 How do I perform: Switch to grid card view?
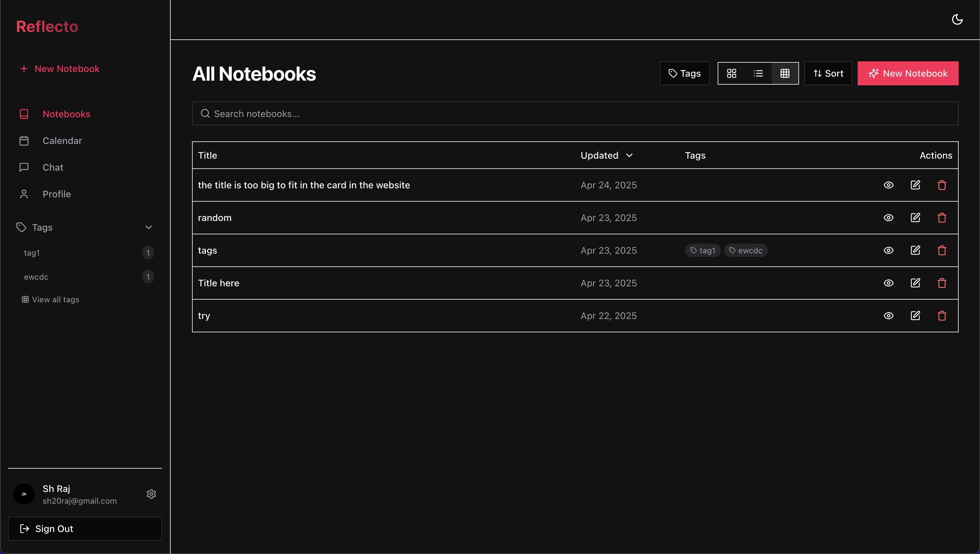point(731,73)
